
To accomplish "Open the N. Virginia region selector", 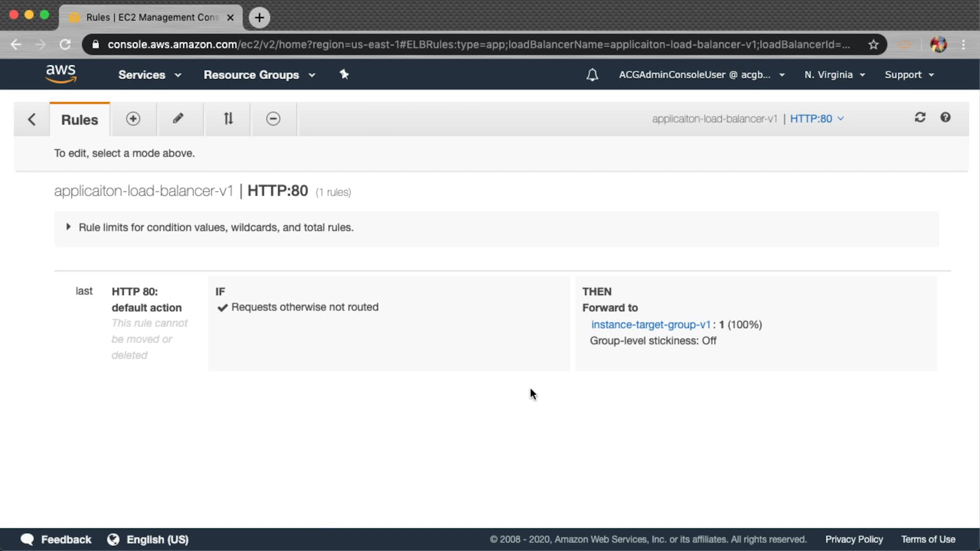I will pos(835,75).
